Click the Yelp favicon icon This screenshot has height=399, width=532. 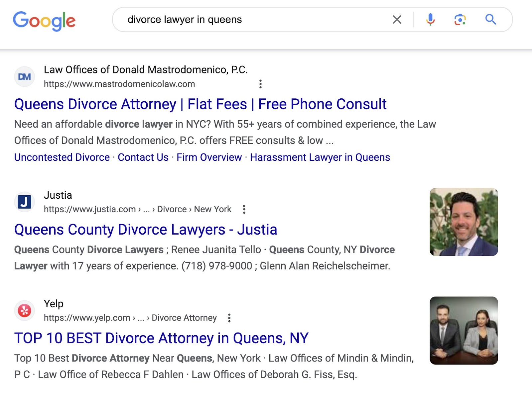coord(25,311)
